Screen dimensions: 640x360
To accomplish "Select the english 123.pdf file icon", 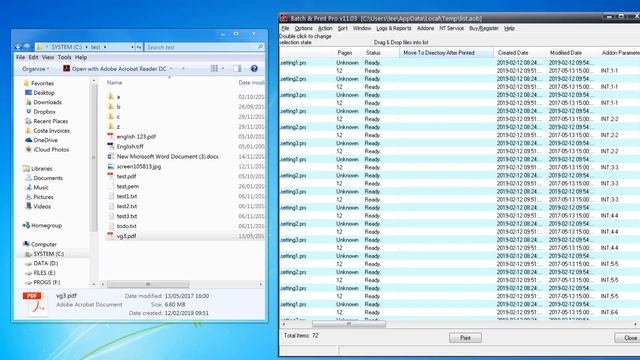I will (110, 136).
